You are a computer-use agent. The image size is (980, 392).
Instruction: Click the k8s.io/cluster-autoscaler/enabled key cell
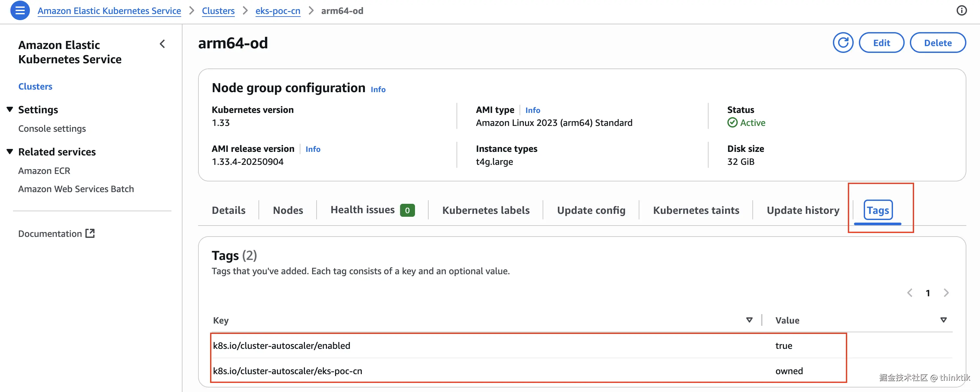point(282,346)
